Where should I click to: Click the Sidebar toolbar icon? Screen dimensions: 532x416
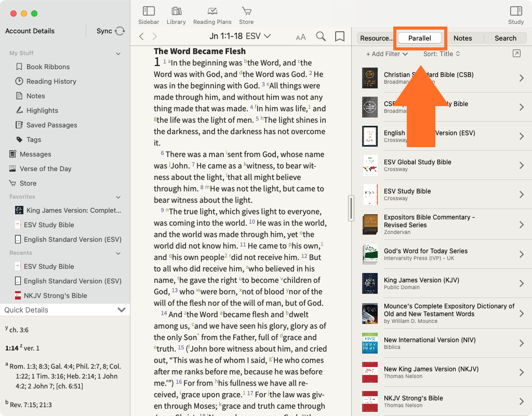149,11
